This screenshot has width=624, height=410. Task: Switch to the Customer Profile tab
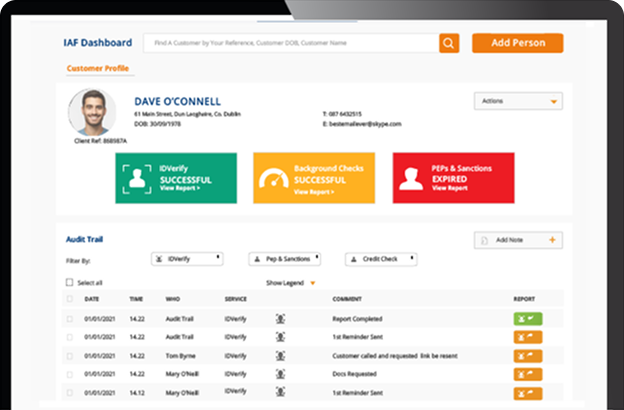point(98,68)
